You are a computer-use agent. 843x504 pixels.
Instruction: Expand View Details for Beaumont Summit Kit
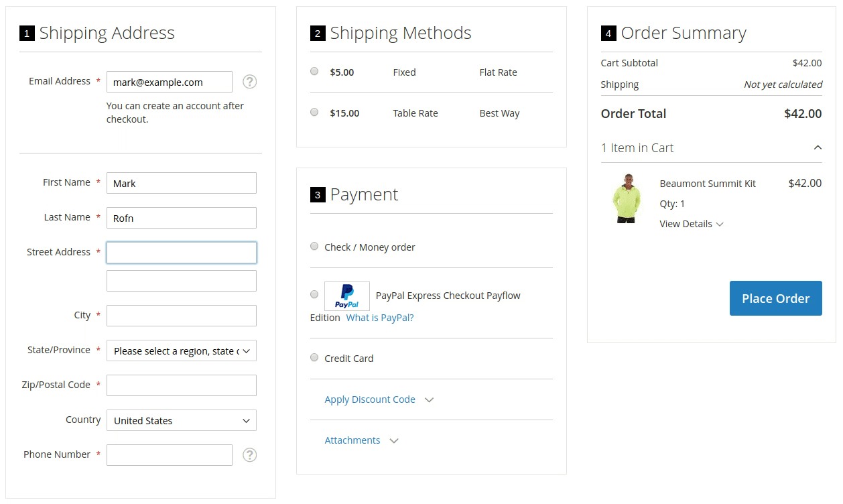click(x=691, y=224)
